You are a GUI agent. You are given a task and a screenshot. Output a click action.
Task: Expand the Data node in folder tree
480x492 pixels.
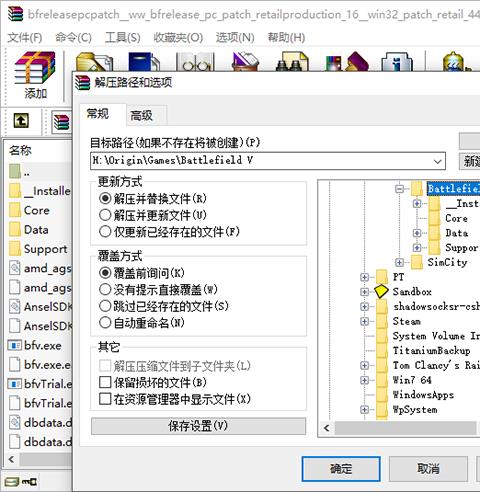[417, 233]
